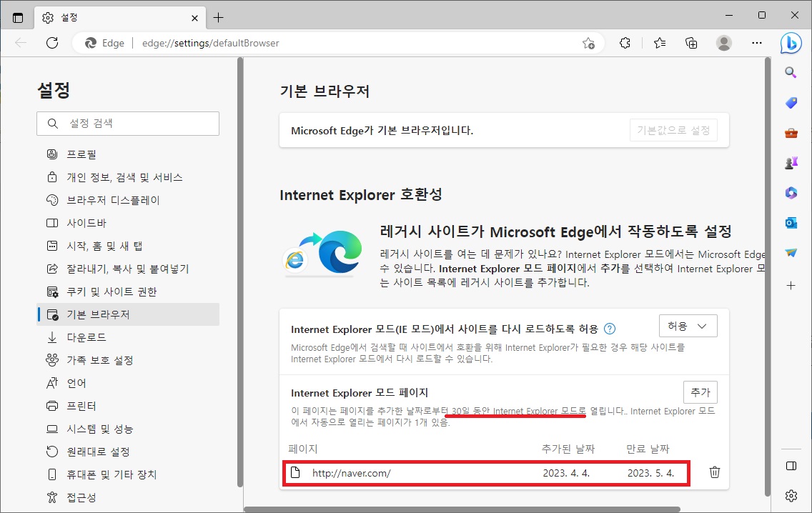Open the 다운로드 settings section
Image resolution: width=812 pixels, height=513 pixels.
pos(128,337)
